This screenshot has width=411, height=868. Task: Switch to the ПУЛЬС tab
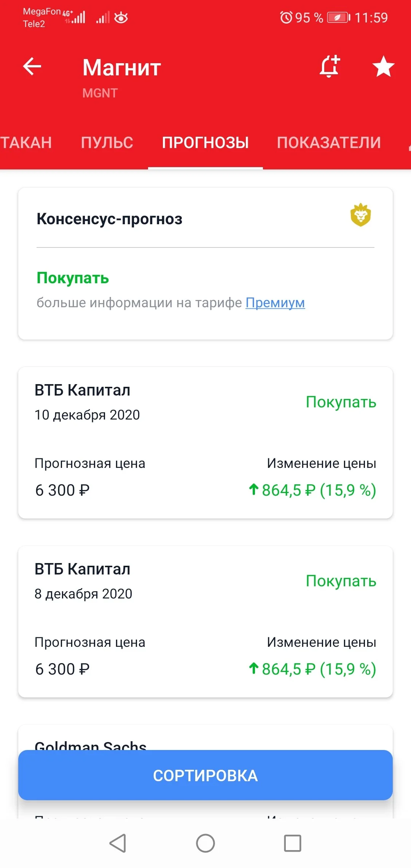pyautogui.click(x=107, y=143)
